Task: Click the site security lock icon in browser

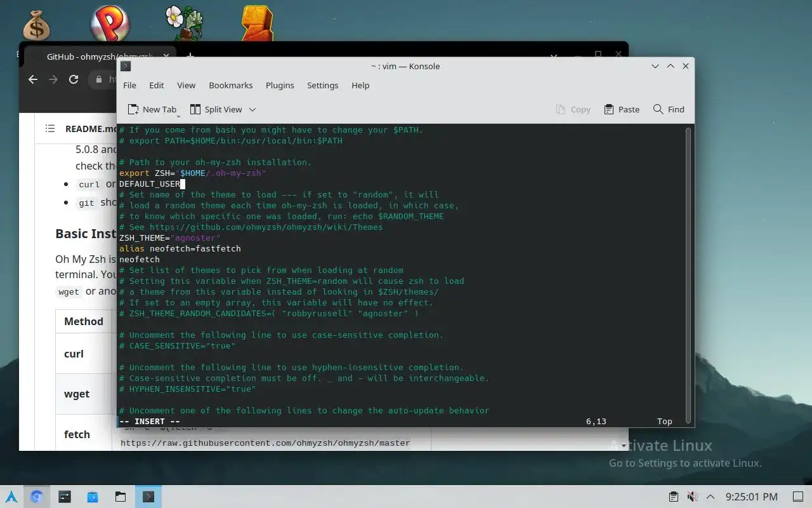Action: (x=98, y=79)
